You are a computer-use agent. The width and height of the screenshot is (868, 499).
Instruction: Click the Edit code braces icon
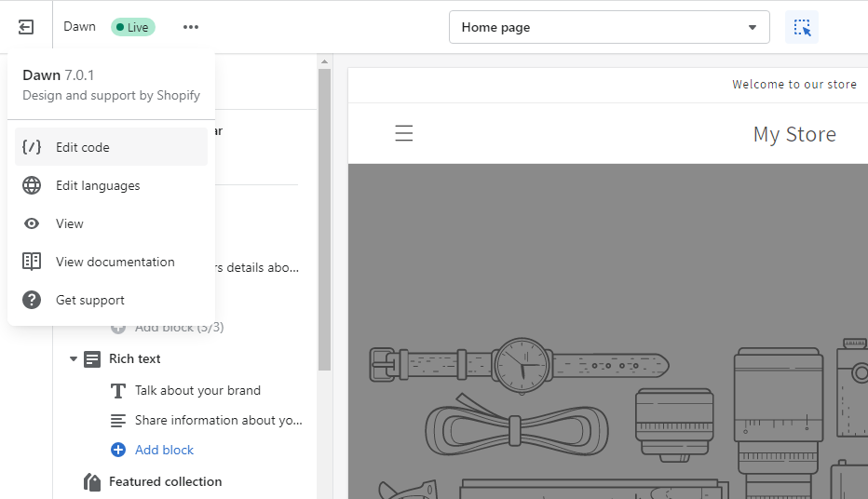pyautogui.click(x=32, y=147)
